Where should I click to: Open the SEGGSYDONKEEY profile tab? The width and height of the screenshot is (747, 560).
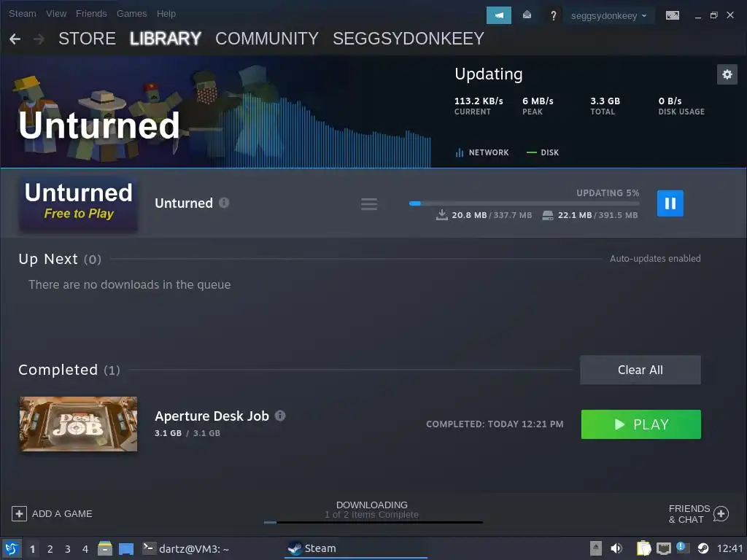(x=409, y=39)
